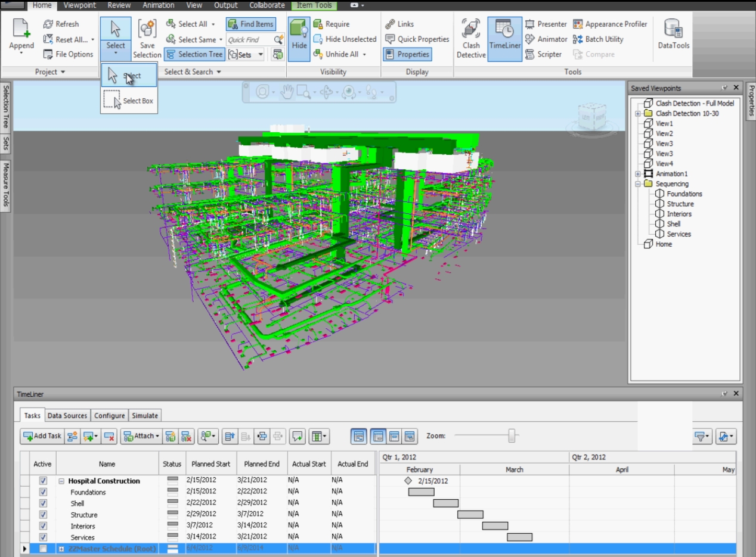756x557 pixels.
Task: Launch Batch Utility
Action: [x=598, y=39]
